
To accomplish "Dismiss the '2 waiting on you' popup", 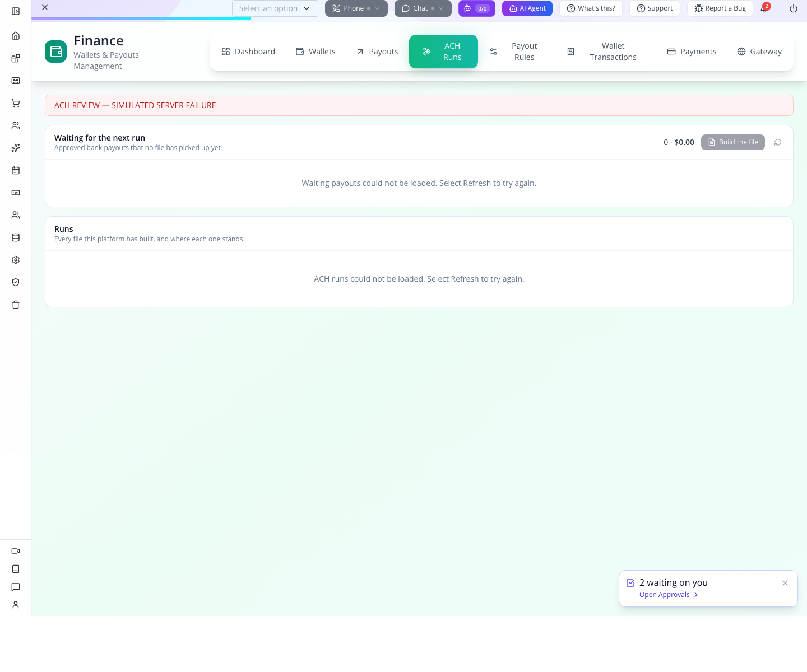I will [x=785, y=583].
